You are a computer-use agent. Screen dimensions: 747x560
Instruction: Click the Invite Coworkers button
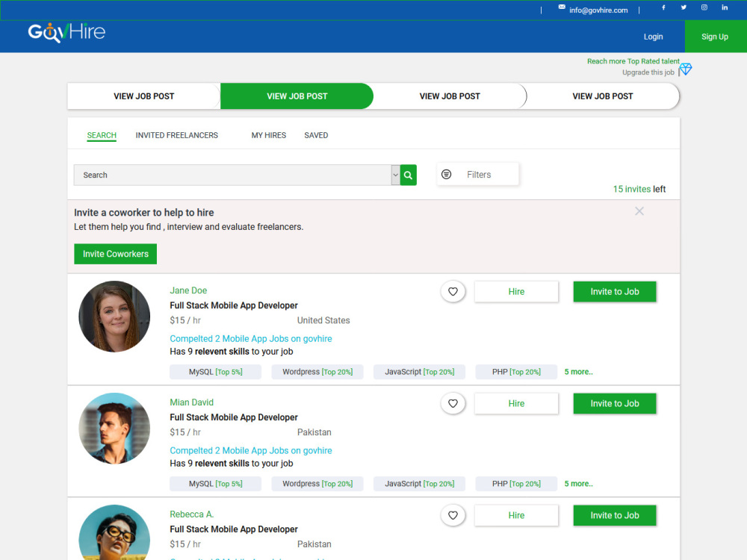(115, 254)
